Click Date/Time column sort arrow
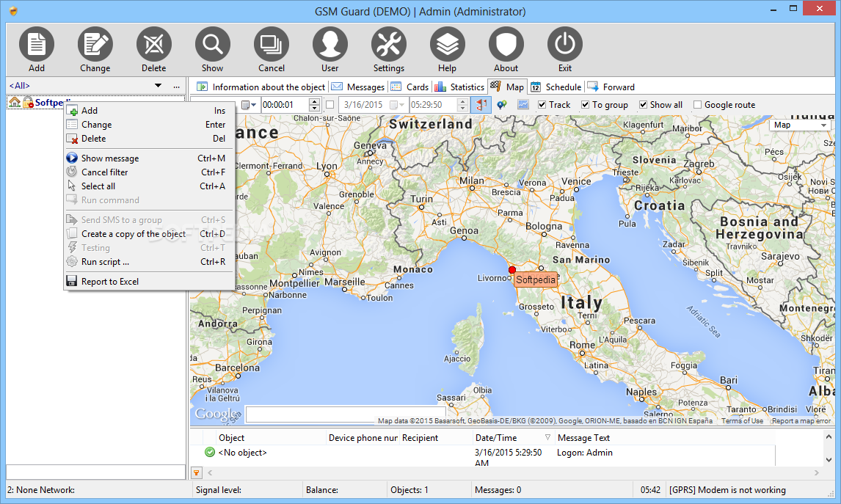The width and height of the screenshot is (841, 504). pos(547,437)
